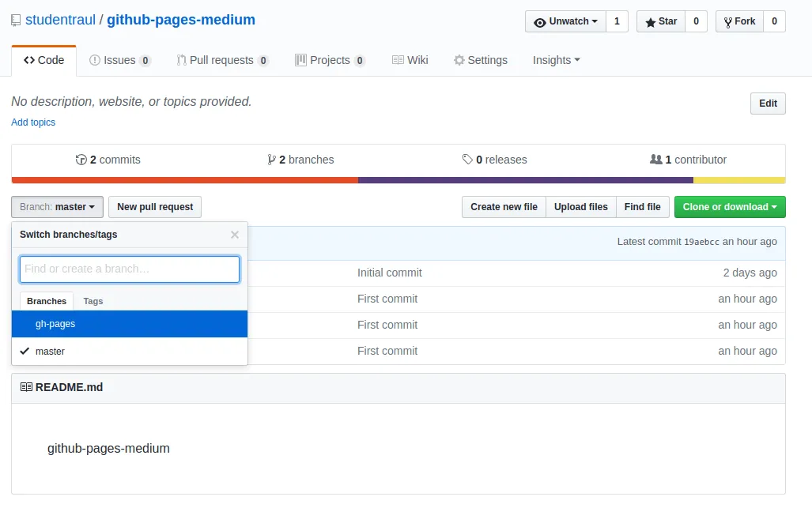
Task: Open the Wiki tab
Action: pos(410,60)
